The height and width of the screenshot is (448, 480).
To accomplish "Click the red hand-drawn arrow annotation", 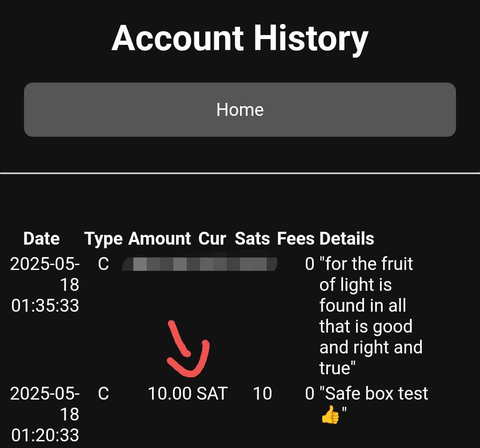I will [x=188, y=349].
